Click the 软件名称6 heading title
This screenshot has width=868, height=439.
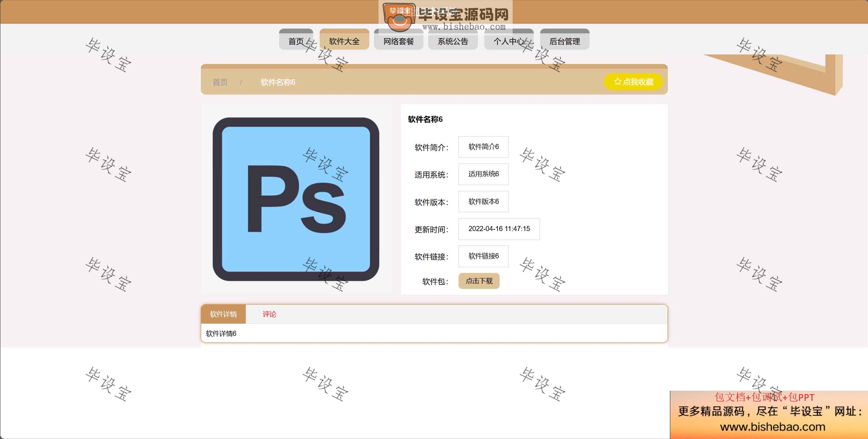click(x=425, y=119)
